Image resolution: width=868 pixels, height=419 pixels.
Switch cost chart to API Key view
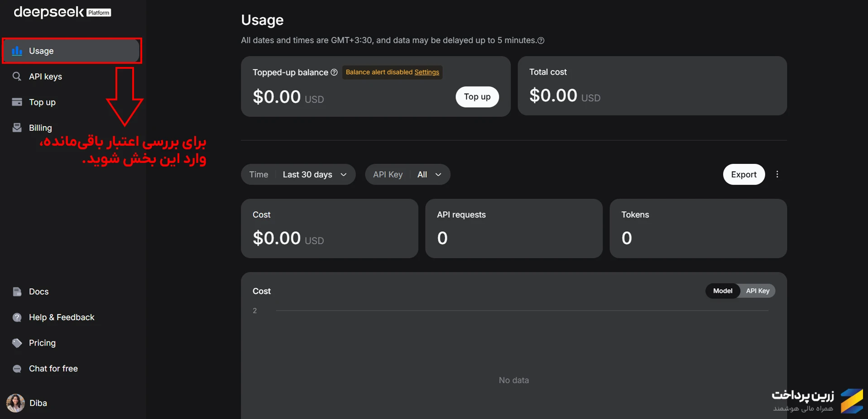758,291
